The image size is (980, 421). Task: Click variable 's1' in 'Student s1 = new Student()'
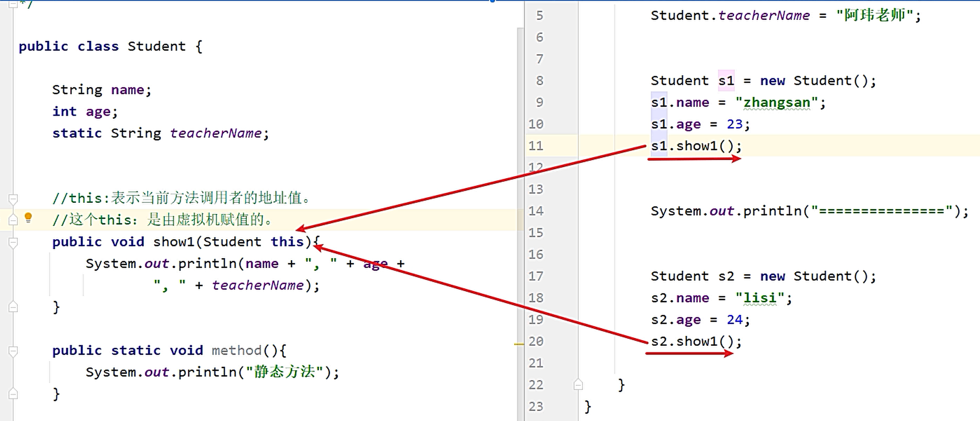click(726, 81)
